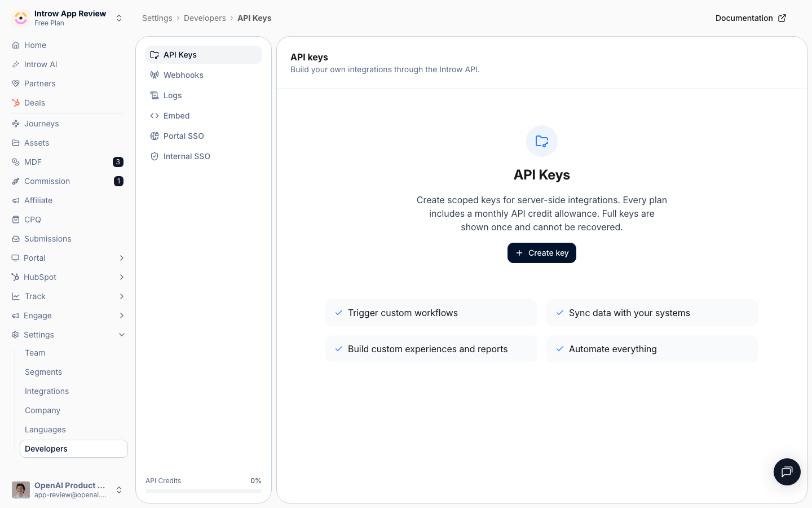Open Integrations settings page
This screenshot has height=508, width=812.
pos(74,391)
